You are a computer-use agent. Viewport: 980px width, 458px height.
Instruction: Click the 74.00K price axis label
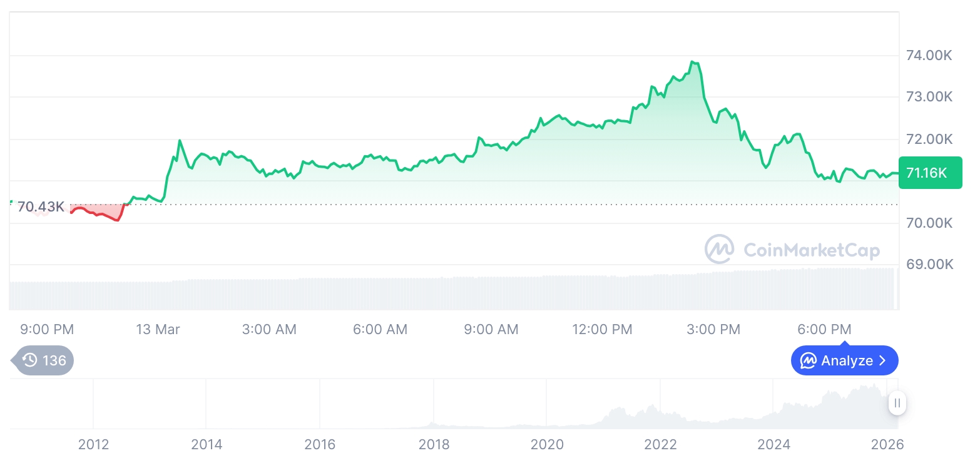click(x=929, y=56)
